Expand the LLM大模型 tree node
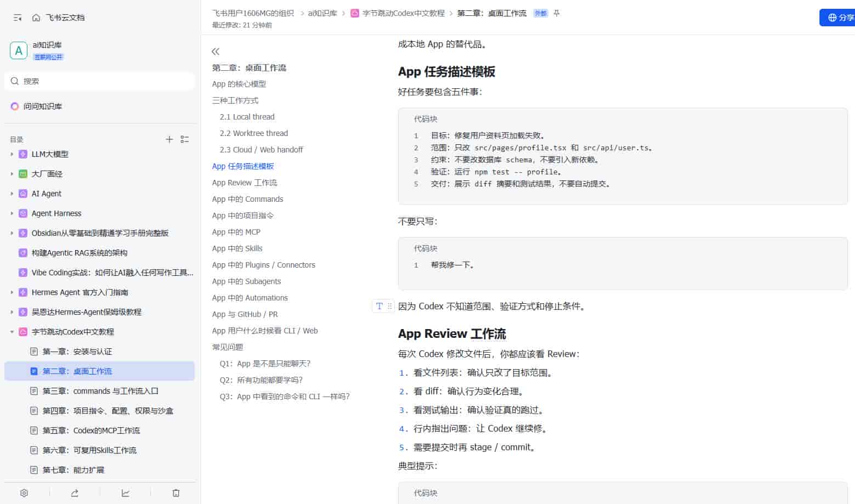Viewport: 855px width, 504px height. (x=12, y=154)
